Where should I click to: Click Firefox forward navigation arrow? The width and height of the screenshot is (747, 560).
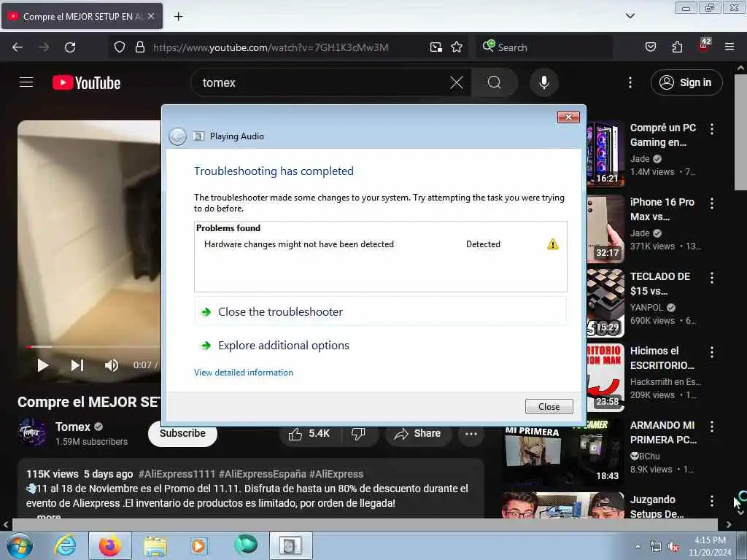point(44,47)
